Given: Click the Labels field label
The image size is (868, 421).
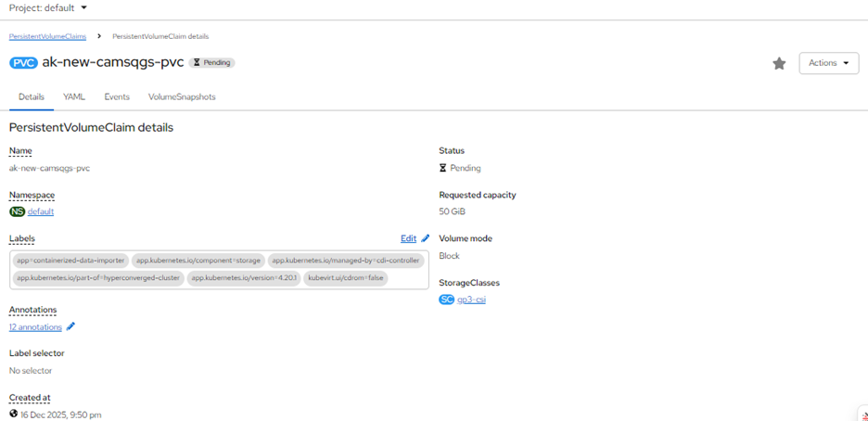Looking at the screenshot, I should click(21, 239).
